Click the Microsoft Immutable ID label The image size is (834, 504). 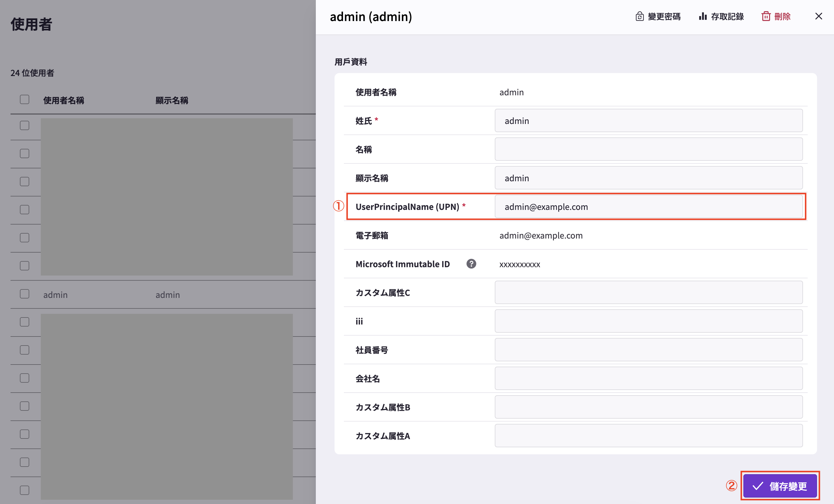coord(402,264)
